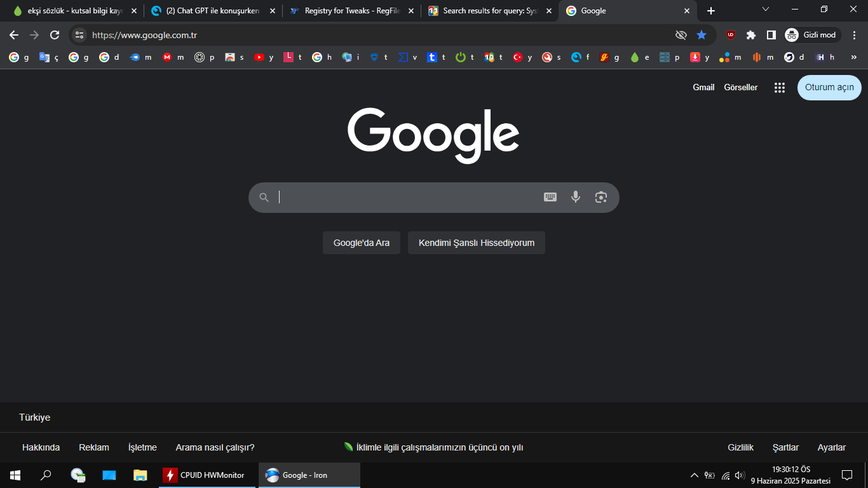Screen dimensions: 868x488
Task: Open the green power icon bookmark
Action: tap(465, 57)
